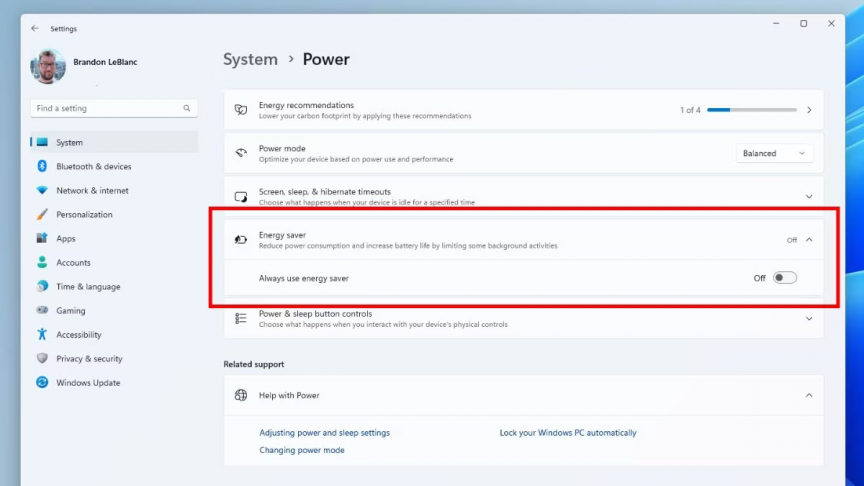Maximize the Settings window
The width and height of the screenshot is (864, 486).
803,24
